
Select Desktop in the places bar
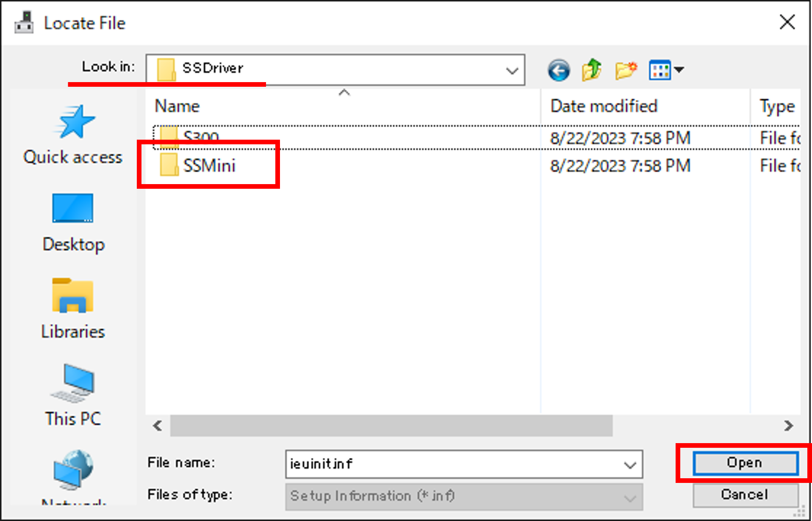73,223
